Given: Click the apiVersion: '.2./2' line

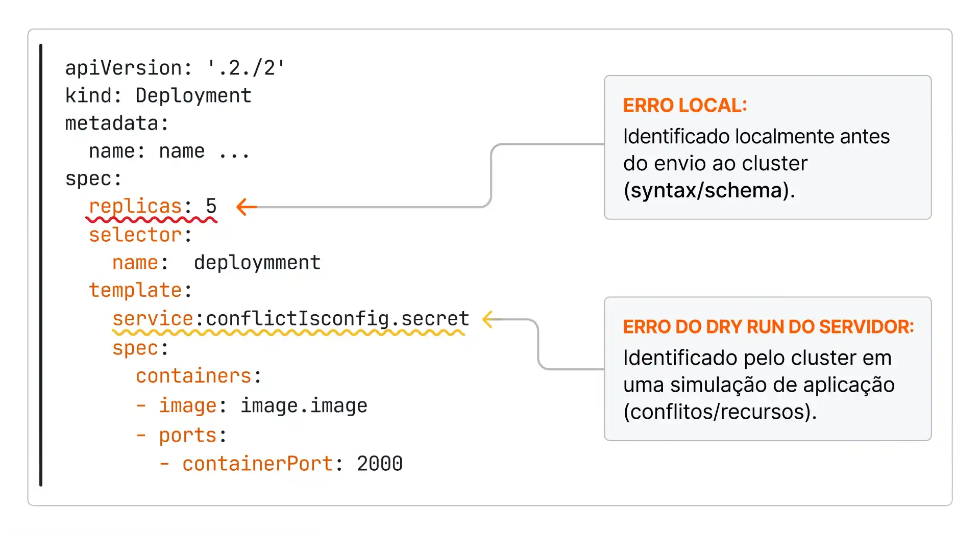Looking at the screenshot, I should pos(175,68).
